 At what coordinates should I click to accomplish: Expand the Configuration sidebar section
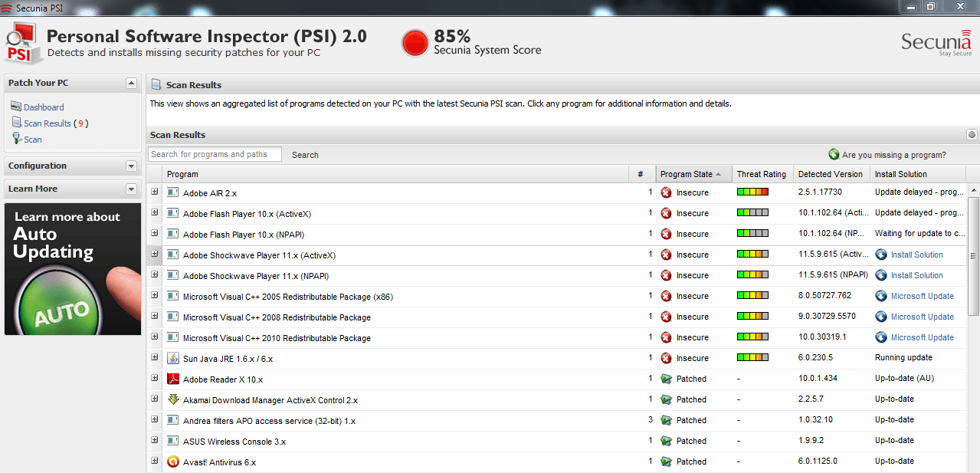pos(131,166)
